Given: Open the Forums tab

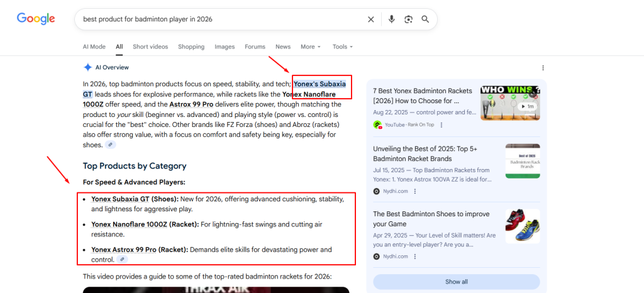Looking at the screenshot, I should (x=255, y=47).
